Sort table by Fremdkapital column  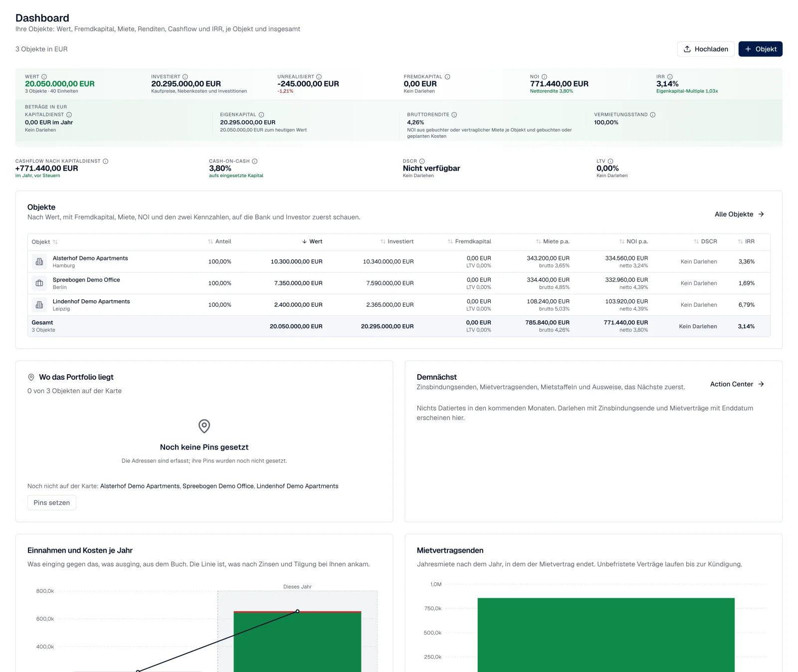pos(469,241)
